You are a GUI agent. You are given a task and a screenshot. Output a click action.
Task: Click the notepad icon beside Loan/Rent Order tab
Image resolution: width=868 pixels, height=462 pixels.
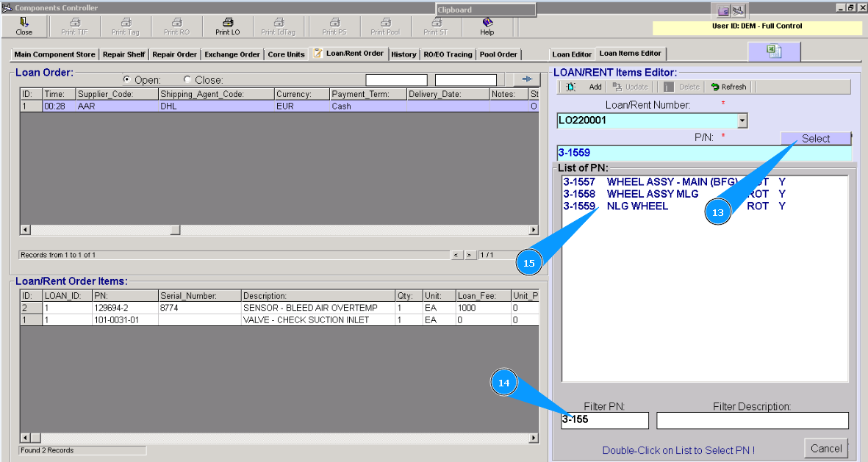tap(318, 53)
